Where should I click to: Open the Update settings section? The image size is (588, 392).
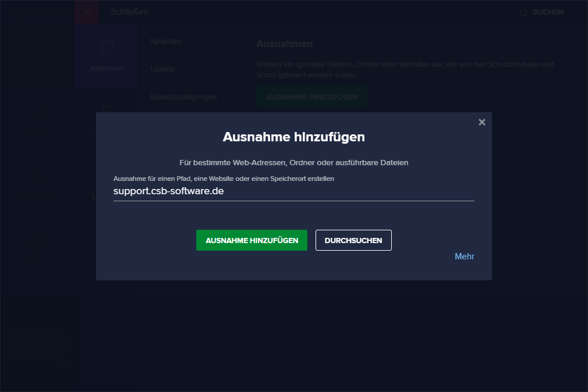pos(162,69)
